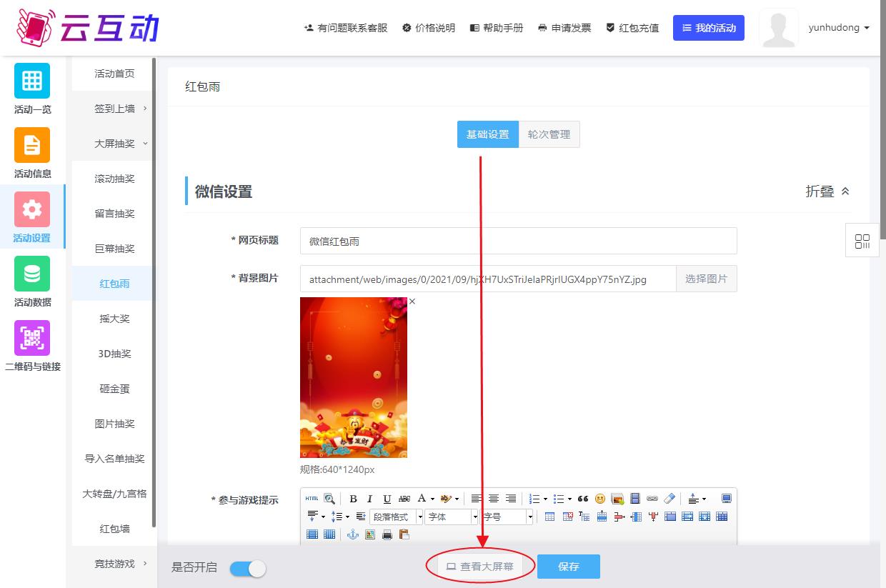
Task: Click the anchor icon in editor toolbar
Action: [x=352, y=534]
